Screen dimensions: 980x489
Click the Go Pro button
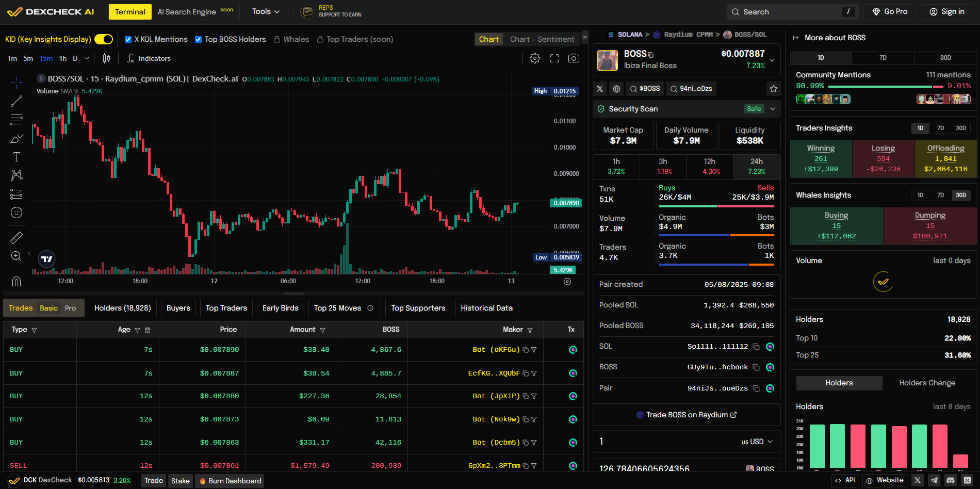[890, 11]
